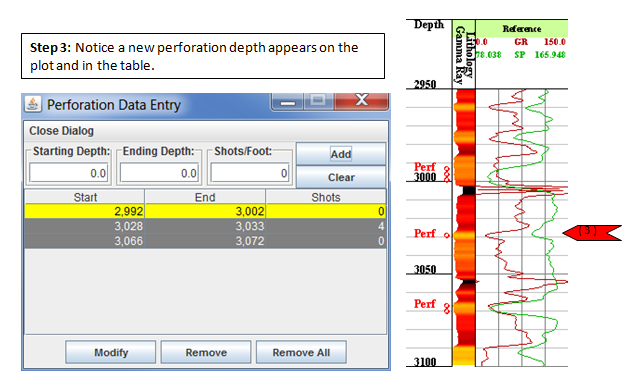Click the Remove button
The image size is (635, 382).
206,352
